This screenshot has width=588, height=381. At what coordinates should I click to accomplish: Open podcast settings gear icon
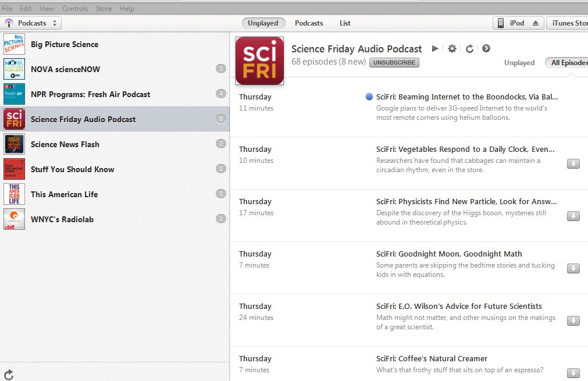(x=452, y=48)
